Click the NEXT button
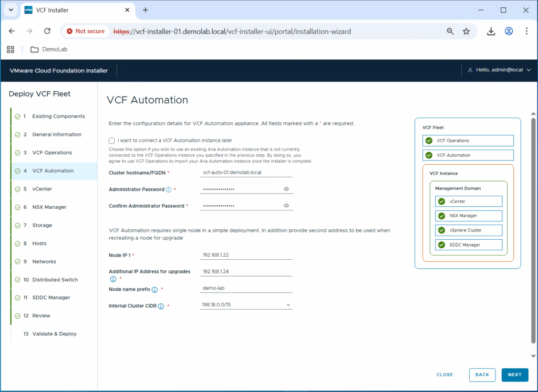538x392 pixels. pyautogui.click(x=514, y=375)
